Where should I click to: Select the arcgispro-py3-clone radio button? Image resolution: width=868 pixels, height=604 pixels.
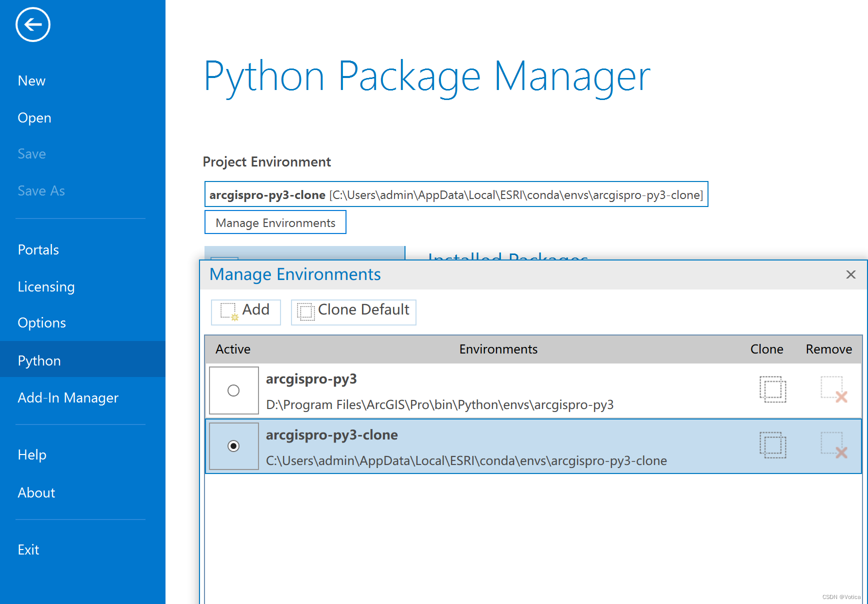233,445
